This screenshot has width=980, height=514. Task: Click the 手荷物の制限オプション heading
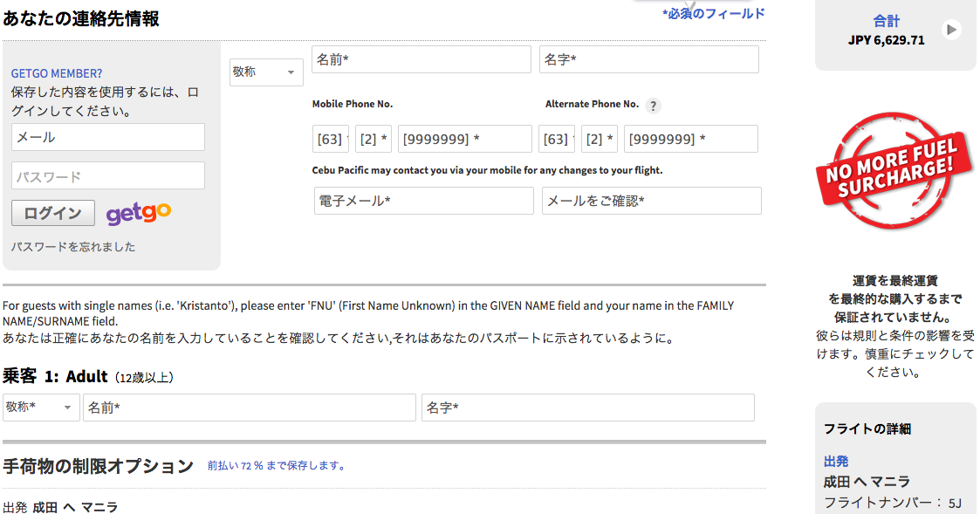tap(98, 467)
